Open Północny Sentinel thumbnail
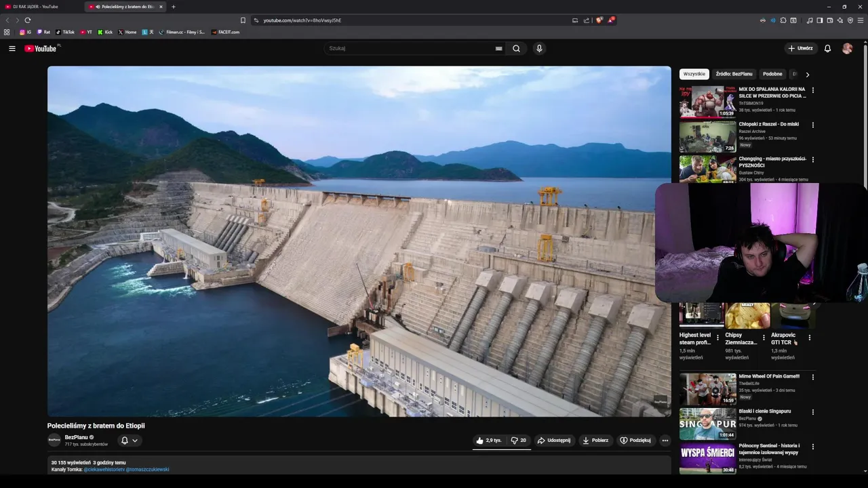Screen dimensions: 868x488 707,458
